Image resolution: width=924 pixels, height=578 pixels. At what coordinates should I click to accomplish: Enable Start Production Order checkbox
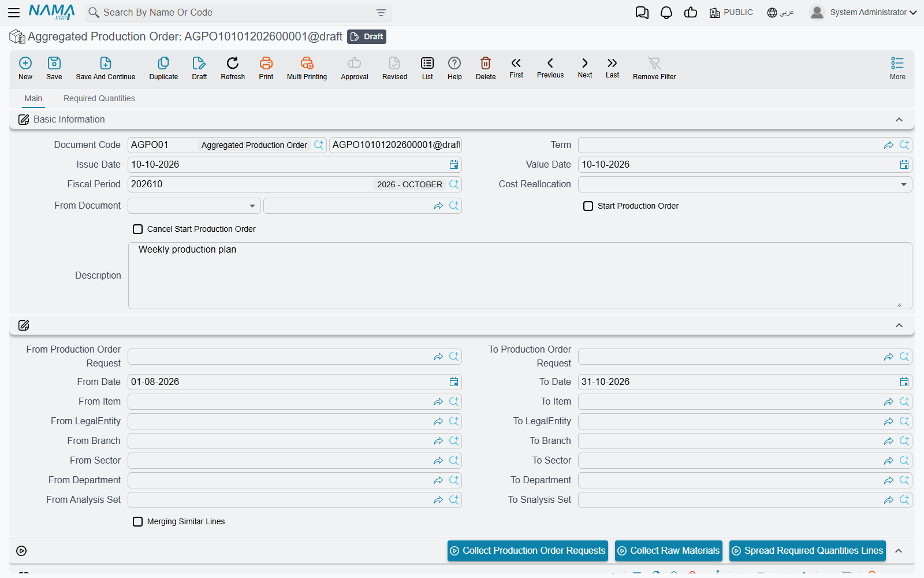588,206
